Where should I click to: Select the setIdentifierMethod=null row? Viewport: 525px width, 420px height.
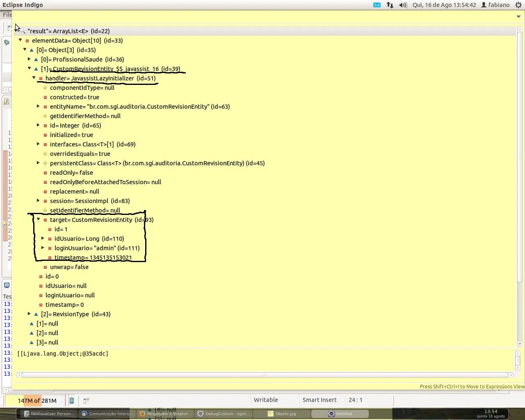pyautogui.click(x=85, y=210)
